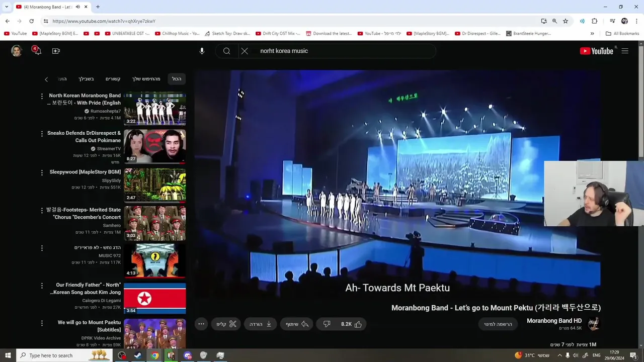Open the All Bookmarks folder
This screenshot has height=362, width=644.
[622, 34]
